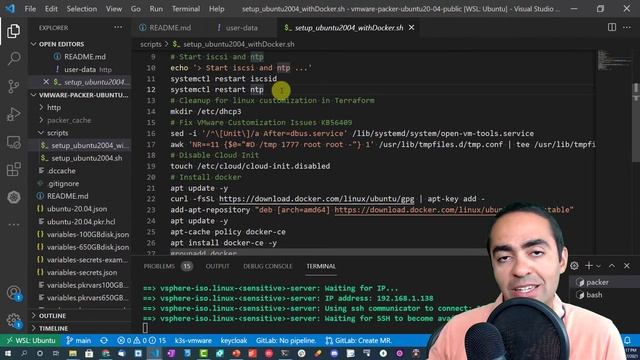Expand the Timeline section
This screenshot has width=640, height=360.
tap(80, 328)
